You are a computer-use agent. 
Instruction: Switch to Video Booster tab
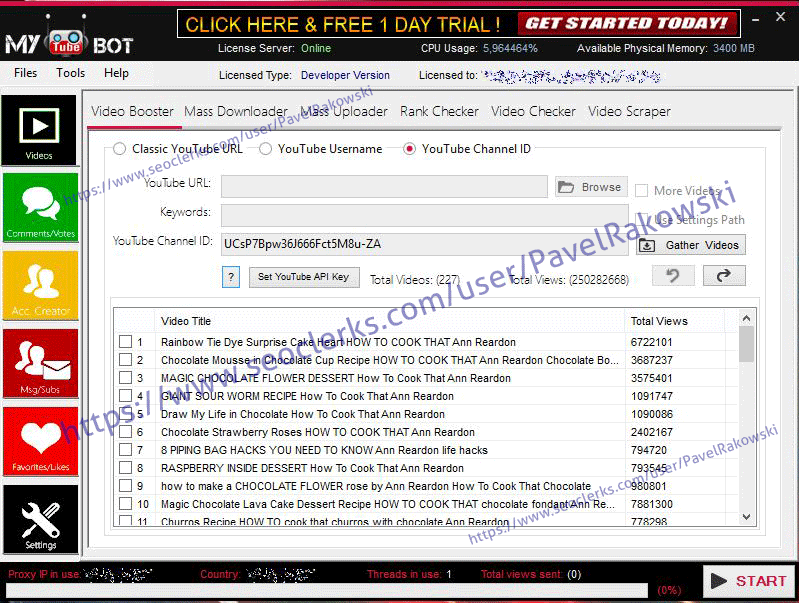(x=132, y=111)
